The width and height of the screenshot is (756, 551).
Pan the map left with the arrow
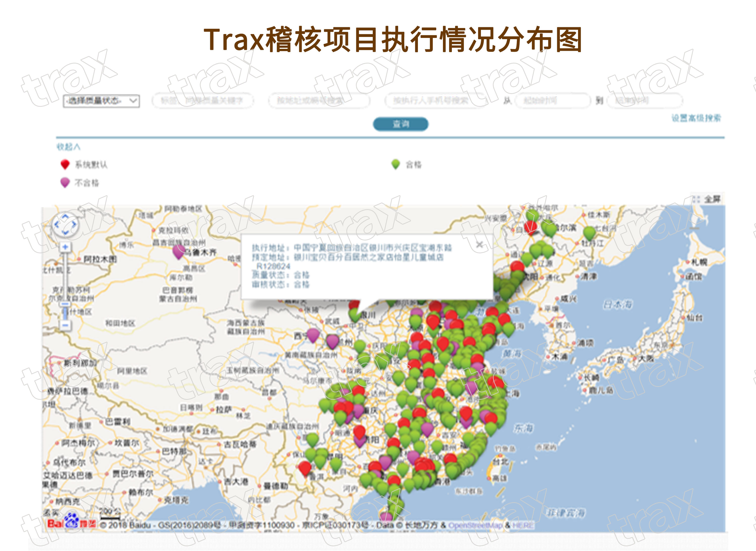[x=57, y=225]
